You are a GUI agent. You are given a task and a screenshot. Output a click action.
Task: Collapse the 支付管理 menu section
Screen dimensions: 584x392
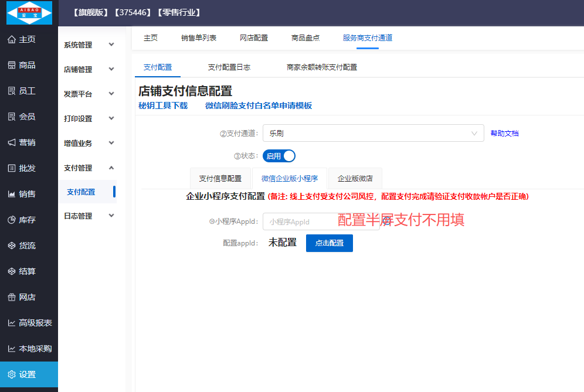pyautogui.click(x=89, y=168)
